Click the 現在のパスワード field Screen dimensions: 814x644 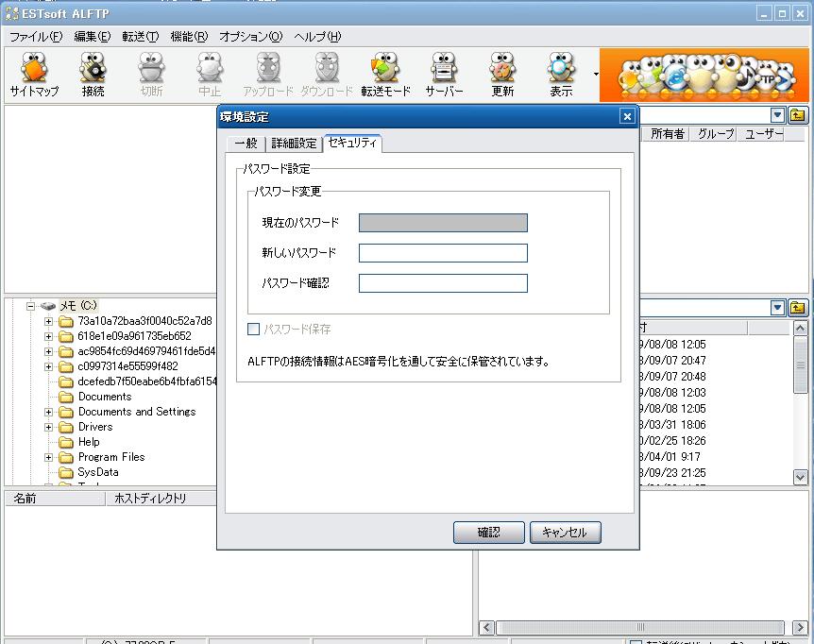[x=443, y=223]
